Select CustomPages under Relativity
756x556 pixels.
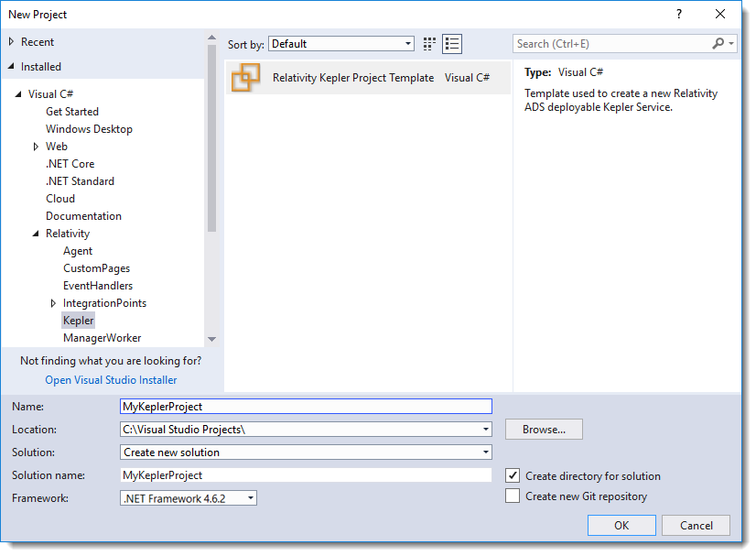coord(96,268)
